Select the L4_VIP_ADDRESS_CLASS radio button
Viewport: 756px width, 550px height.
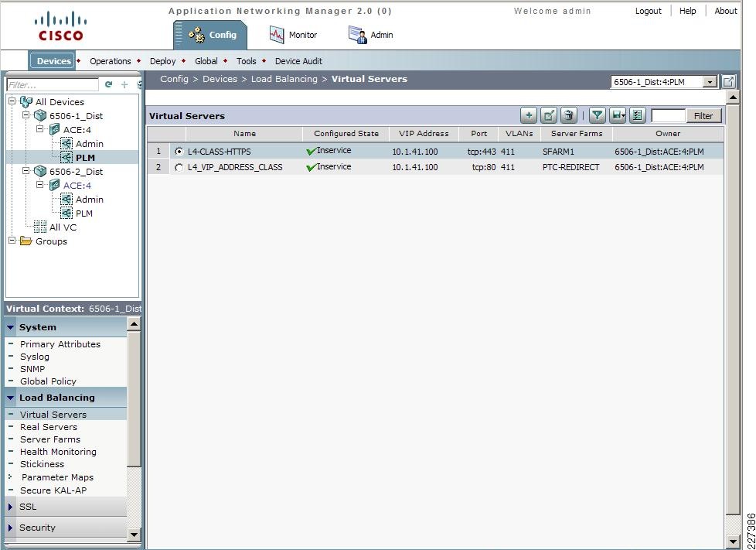(179, 167)
